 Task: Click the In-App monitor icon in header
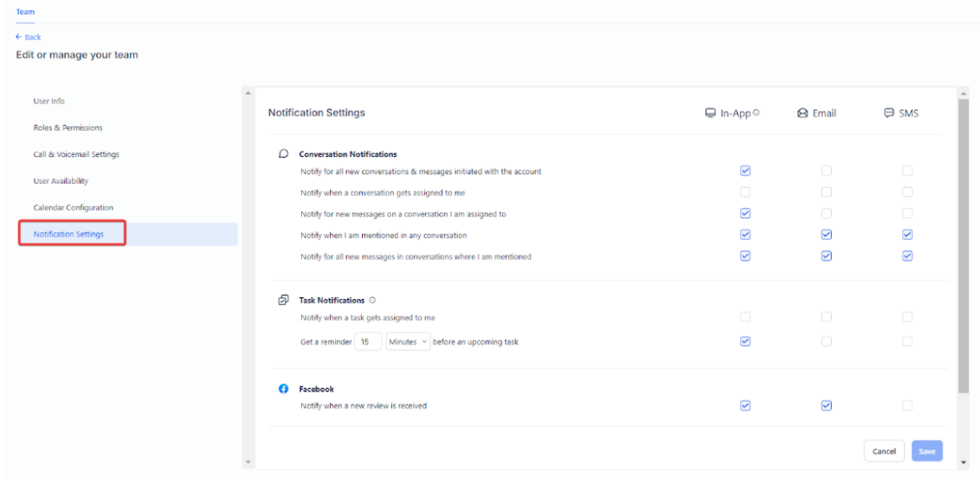click(x=710, y=113)
